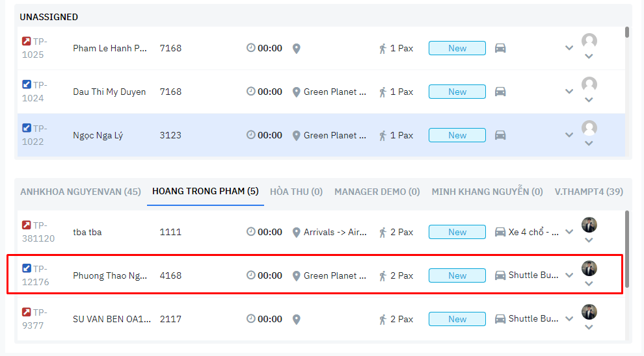Switch to the ANHKHOA NGUYENVAN (45) tab
Image resolution: width=644 pixels, height=356 pixels.
(x=80, y=192)
